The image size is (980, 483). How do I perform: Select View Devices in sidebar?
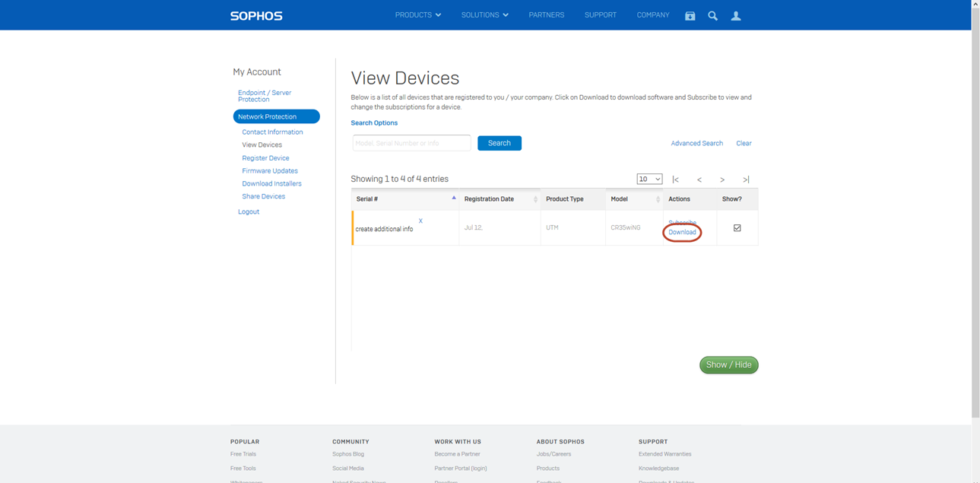point(262,145)
